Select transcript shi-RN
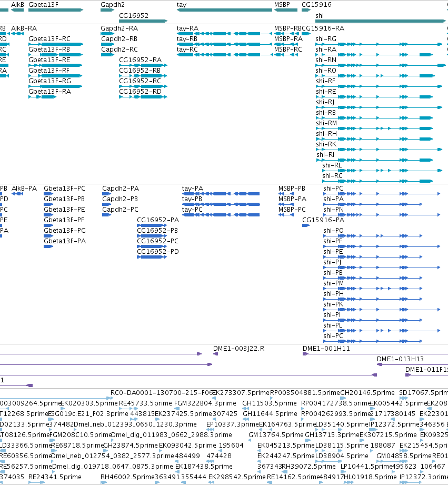Image resolution: width=448 pixels, height=485 pixels. click(x=326, y=60)
